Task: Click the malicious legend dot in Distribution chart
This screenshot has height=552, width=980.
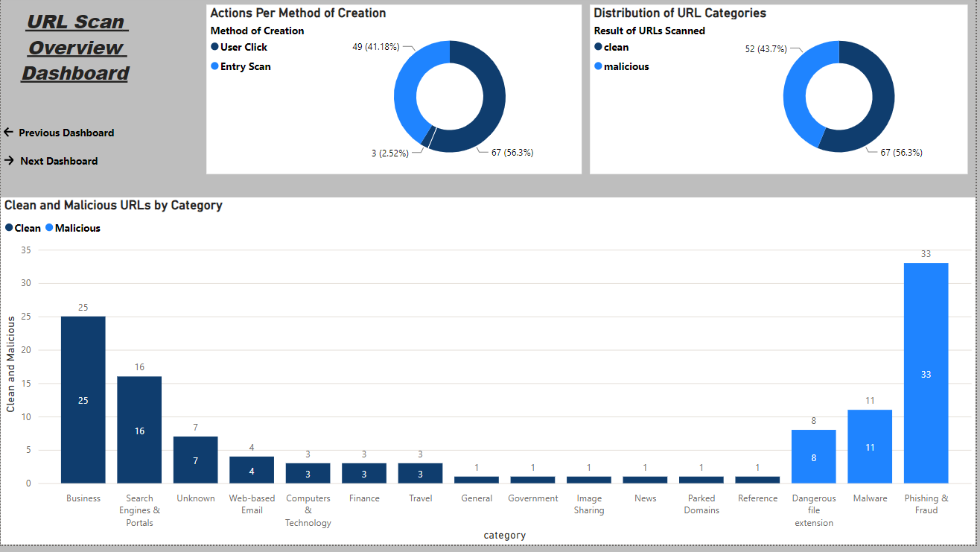Action: pos(598,66)
